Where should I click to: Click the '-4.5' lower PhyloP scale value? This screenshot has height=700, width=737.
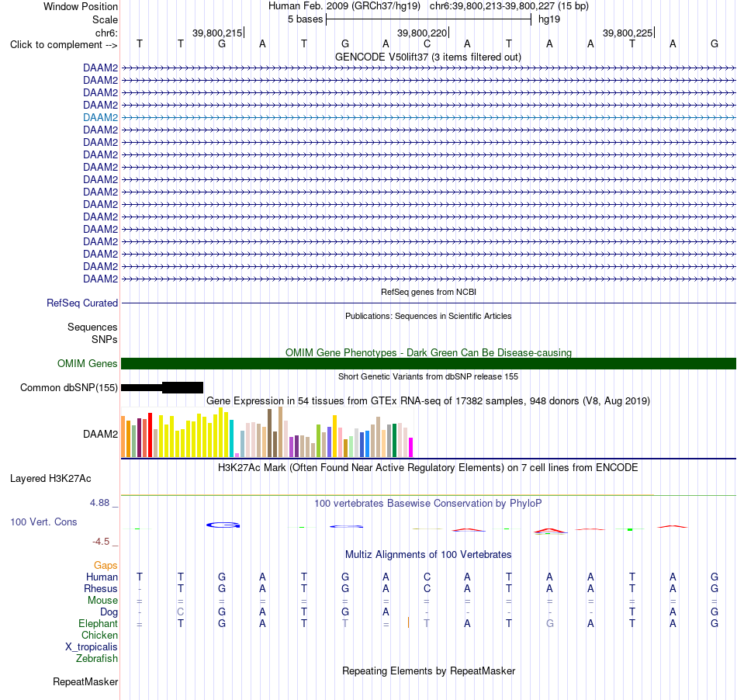click(x=101, y=542)
